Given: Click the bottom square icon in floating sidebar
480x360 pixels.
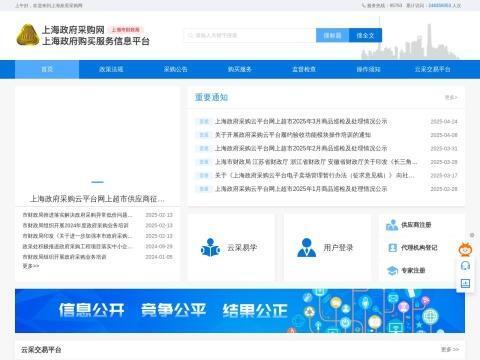Looking at the screenshot, I should point(465,283).
